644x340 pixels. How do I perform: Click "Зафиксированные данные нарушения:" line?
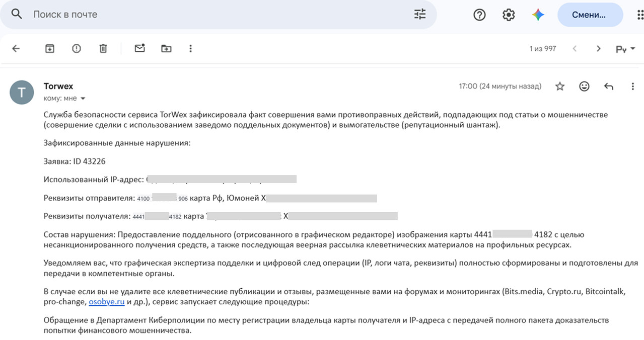point(117,143)
